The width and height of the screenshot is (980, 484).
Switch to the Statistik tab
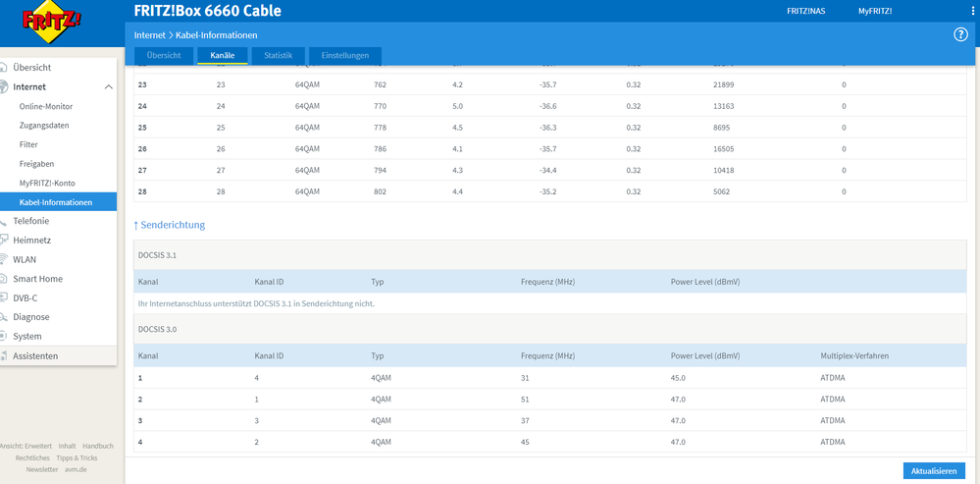click(278, 56)
